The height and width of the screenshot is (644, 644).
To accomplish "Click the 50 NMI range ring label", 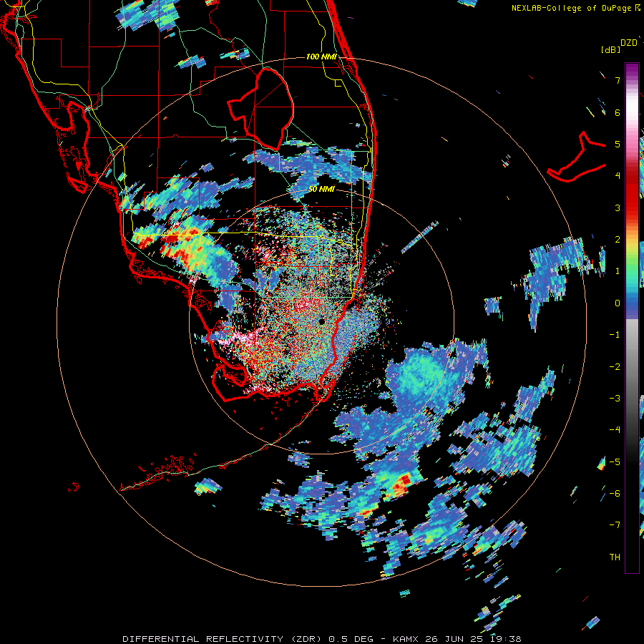I will (x=321, y=189).
